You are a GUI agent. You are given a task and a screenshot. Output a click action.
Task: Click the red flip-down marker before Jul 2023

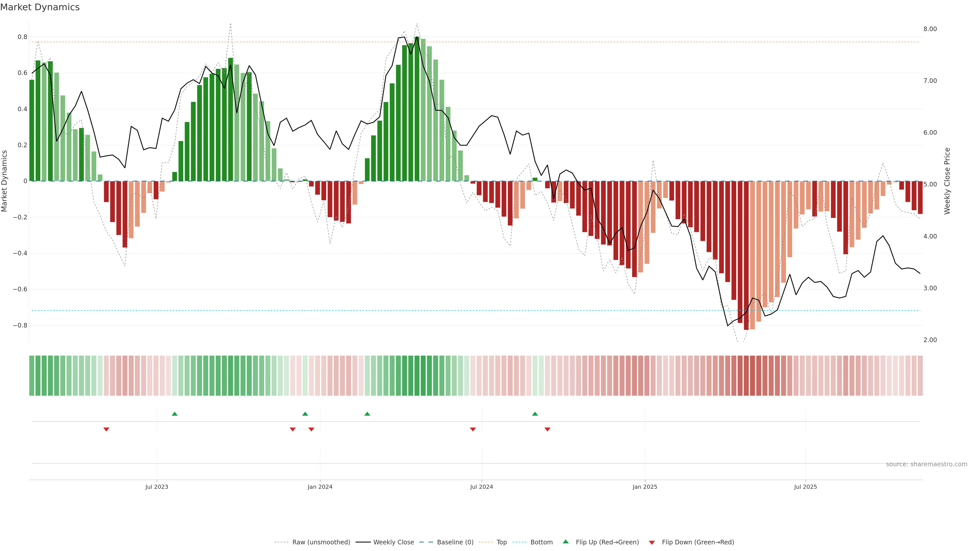106,429
